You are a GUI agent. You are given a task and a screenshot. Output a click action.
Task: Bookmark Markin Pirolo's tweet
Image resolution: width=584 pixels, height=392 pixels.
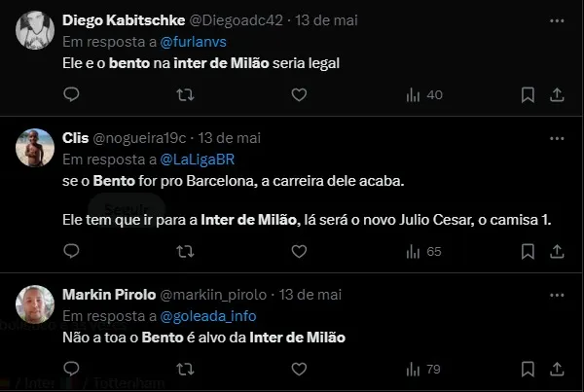[x=527, y=369]
